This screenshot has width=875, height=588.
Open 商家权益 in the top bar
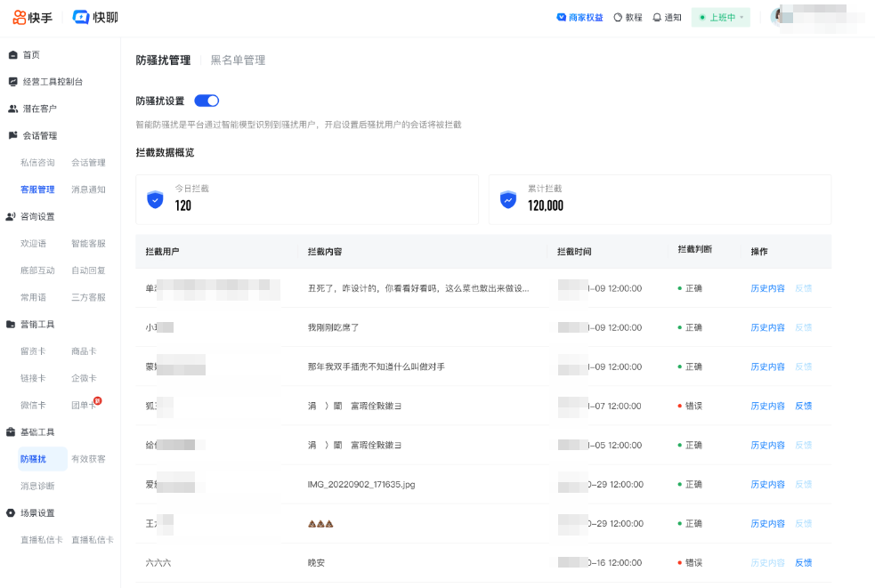click(x=579, y=17)
